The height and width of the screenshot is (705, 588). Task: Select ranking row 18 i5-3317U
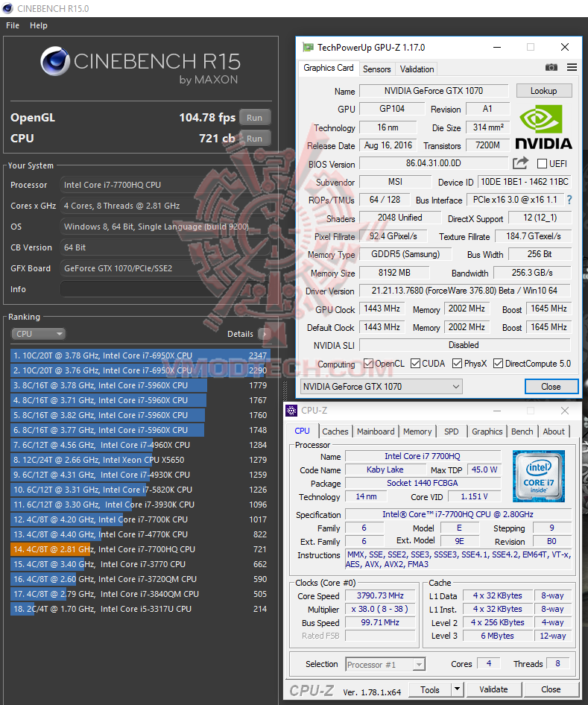pyautogui.click(x=140, y=609)
